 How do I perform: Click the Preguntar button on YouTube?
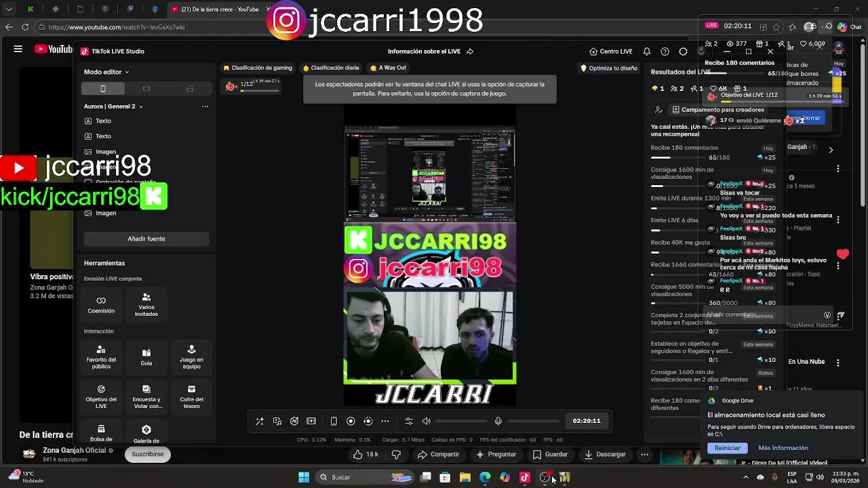pyautogui.click(x=496, y=454)
